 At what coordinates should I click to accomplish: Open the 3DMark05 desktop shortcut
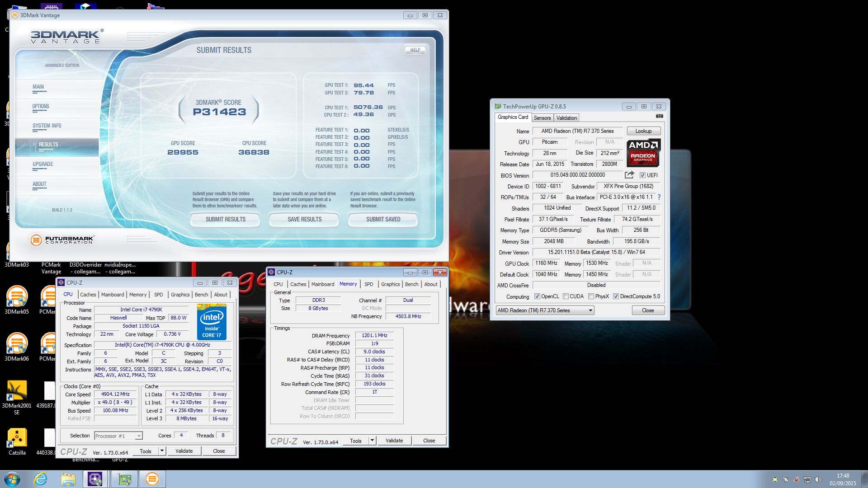coord(17,300)
